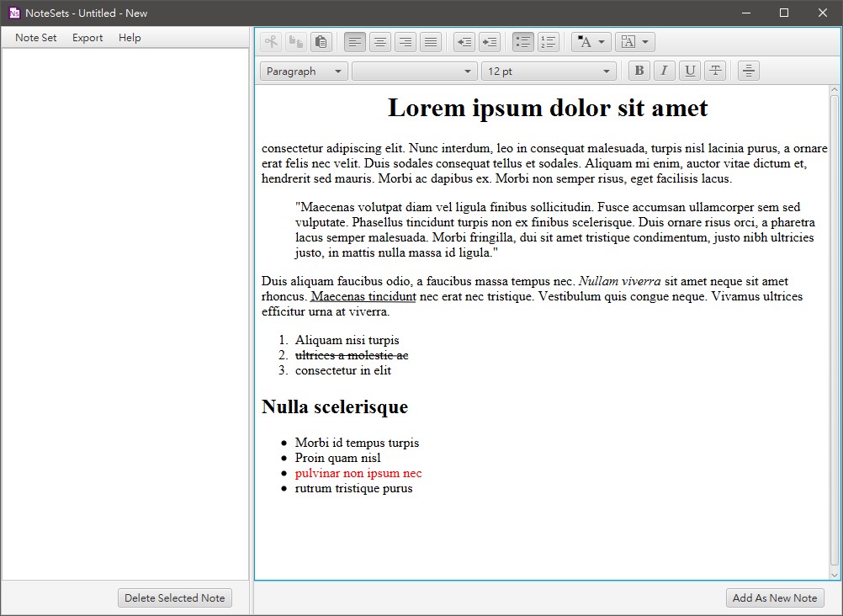Toggle underline formatting
The height and width of the screenshot is (616, 843).
[690, 72]
